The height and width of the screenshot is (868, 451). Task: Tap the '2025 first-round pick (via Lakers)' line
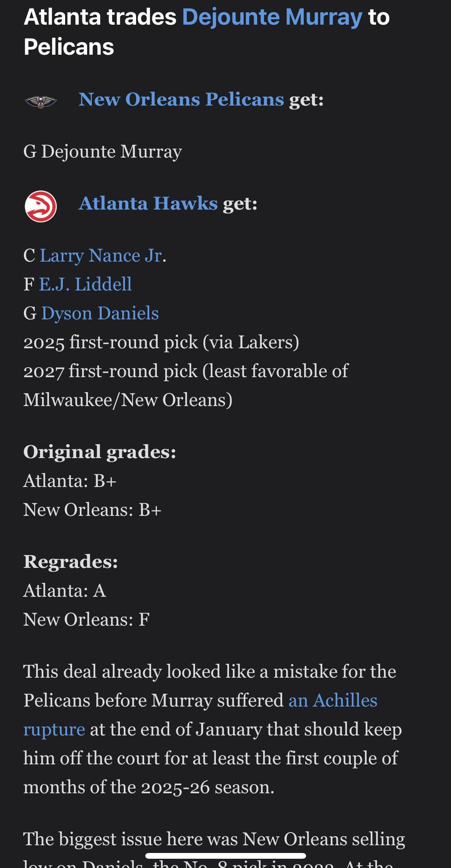[x=161, y=342]
